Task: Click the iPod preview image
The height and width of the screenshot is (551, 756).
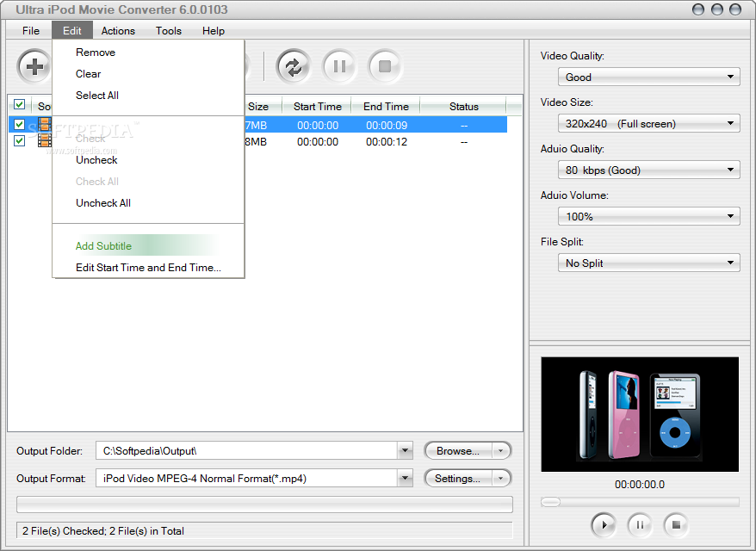Action: tap(640, 414)
